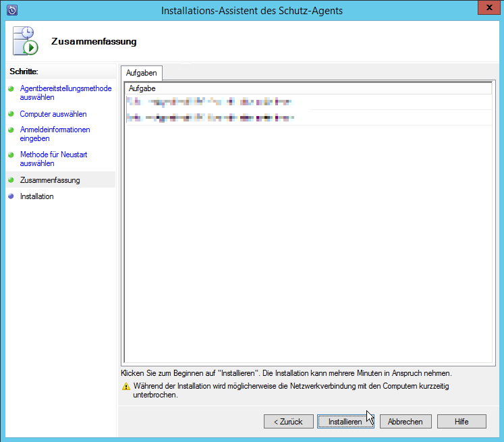This screenshot has width=504, height=442.
Task: Cancel the wizard with Abbrechen
Action: point(405,421)
